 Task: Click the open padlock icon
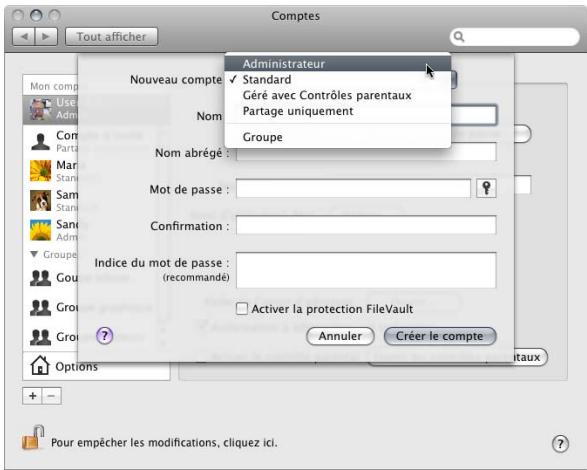(x=33, y=437)
